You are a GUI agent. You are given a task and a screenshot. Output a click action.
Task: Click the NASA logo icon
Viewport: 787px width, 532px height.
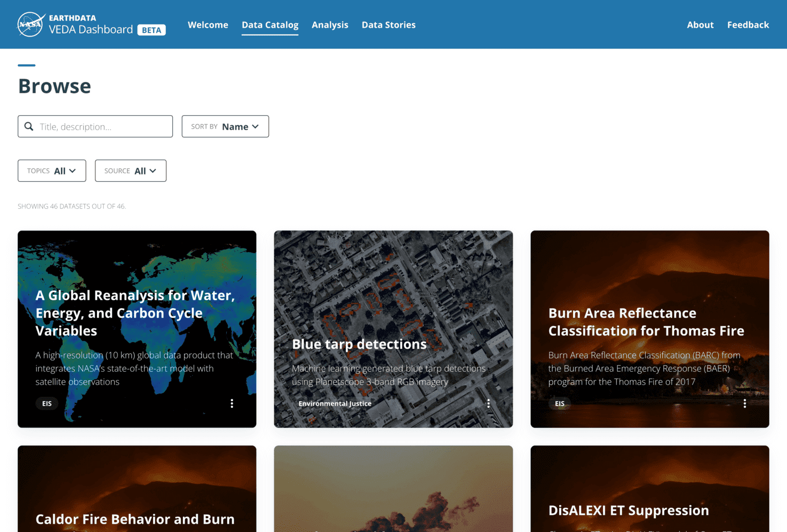point(30,24)
